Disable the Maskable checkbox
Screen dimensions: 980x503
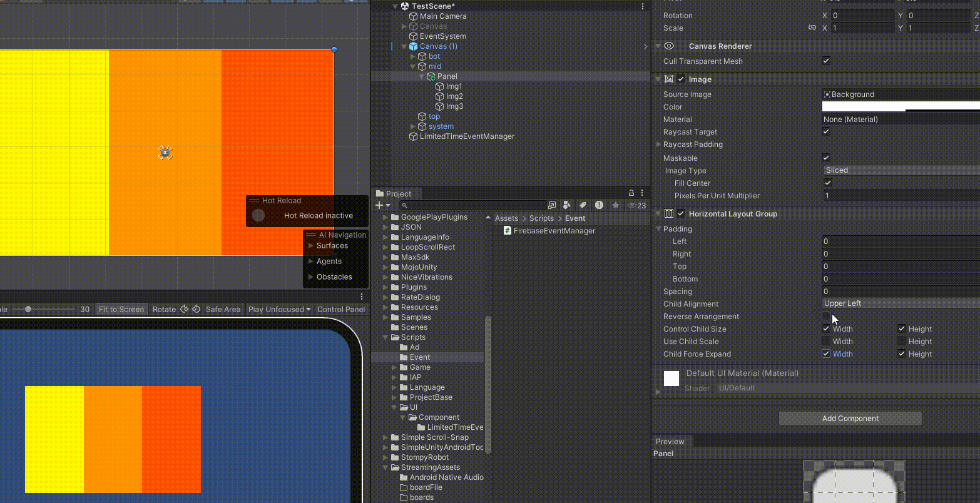[x=826, y=158]
